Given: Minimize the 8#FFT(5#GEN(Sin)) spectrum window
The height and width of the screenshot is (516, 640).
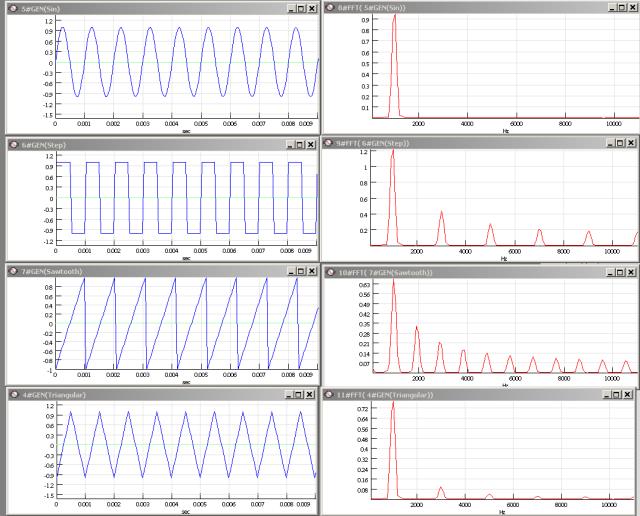Looking at the screenshot, I should click(612, 7).
